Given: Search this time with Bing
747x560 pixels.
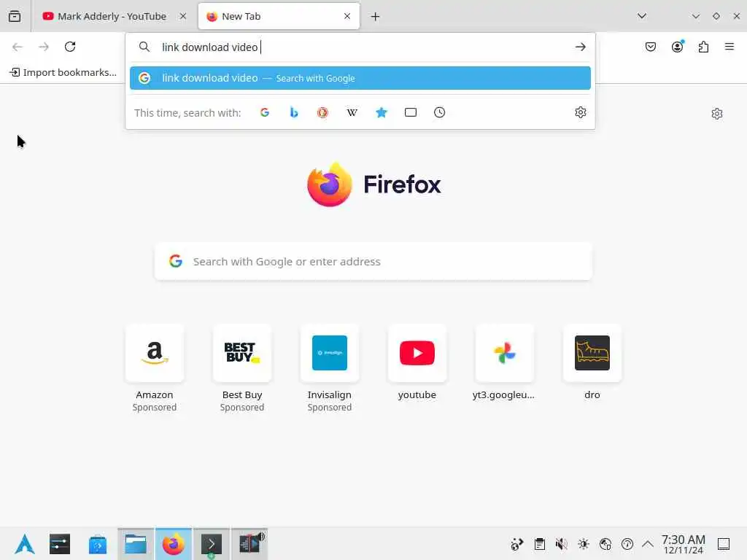Looking at the screenshot, I should (294, 112).
